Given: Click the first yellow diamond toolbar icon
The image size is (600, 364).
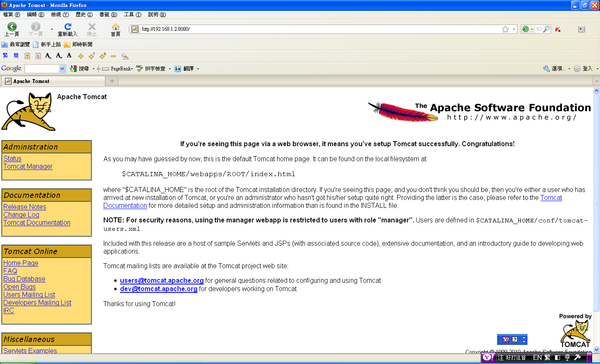Looking at the screenshot, I should click(80, 56).
